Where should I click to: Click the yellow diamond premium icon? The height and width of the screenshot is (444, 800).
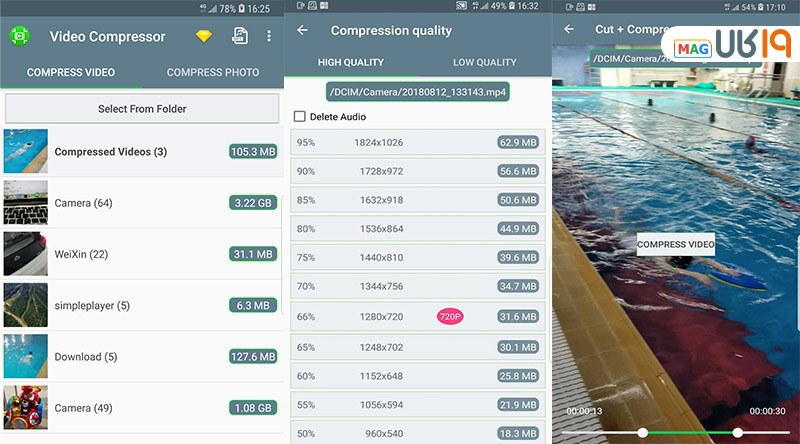click(x=204, y=37)
